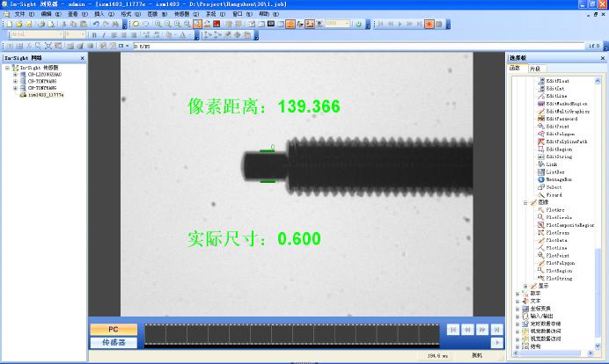609x364 pixels.
Task: Click the PlotCompositeRegion function icon
Action: click(541, 225)
